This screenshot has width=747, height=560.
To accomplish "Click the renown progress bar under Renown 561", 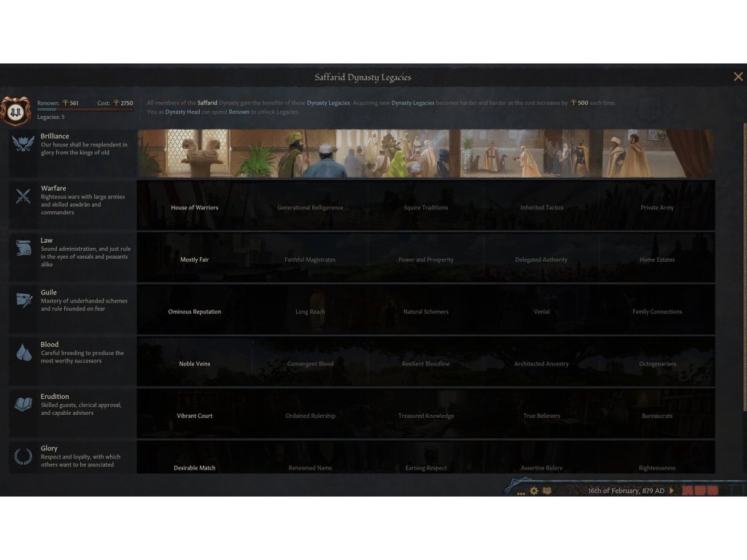I will pyautogui.click(x=86, y=109).
